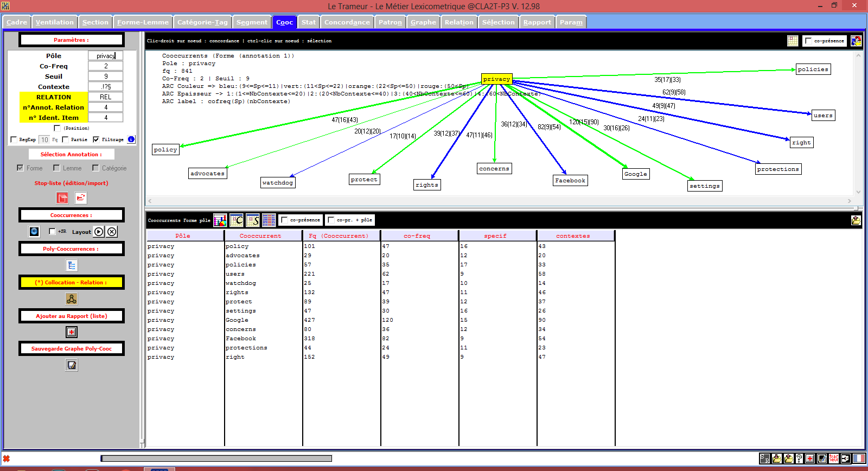This screenshot has width=868, height=471.
Task: Click the red plus icon in bottom toolbar
Action: coord(810,459)
